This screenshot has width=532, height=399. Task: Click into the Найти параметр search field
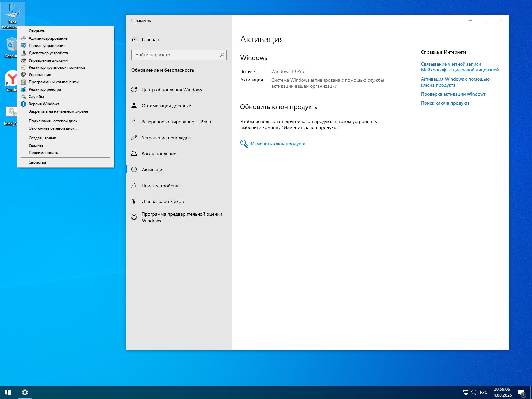tap(179, 55)
